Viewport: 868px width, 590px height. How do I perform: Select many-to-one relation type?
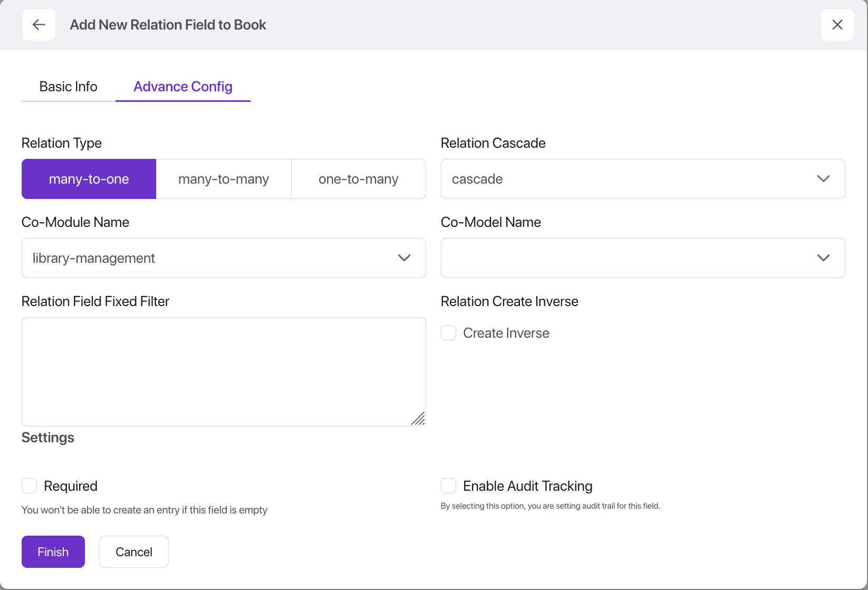[89, 179]
